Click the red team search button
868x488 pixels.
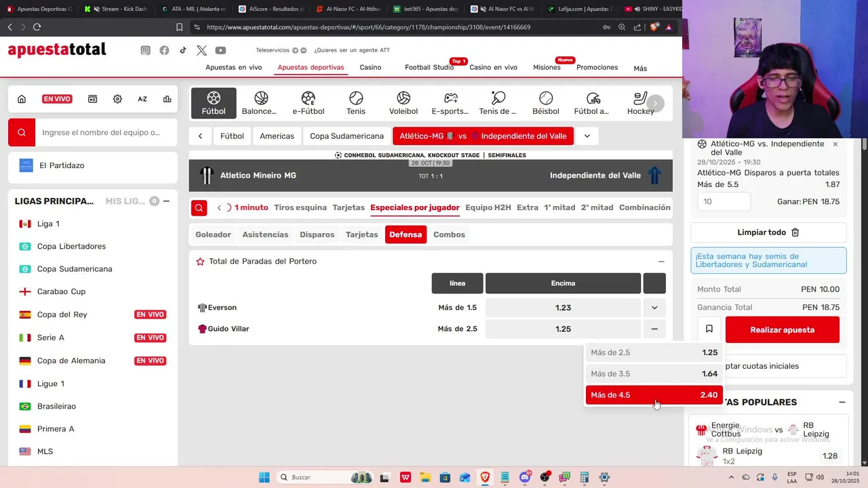point(22,133)
